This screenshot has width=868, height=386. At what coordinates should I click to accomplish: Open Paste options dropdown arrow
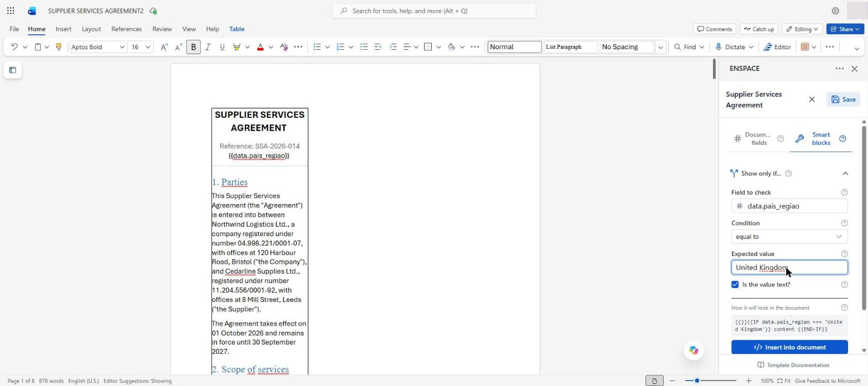(46, 47)
